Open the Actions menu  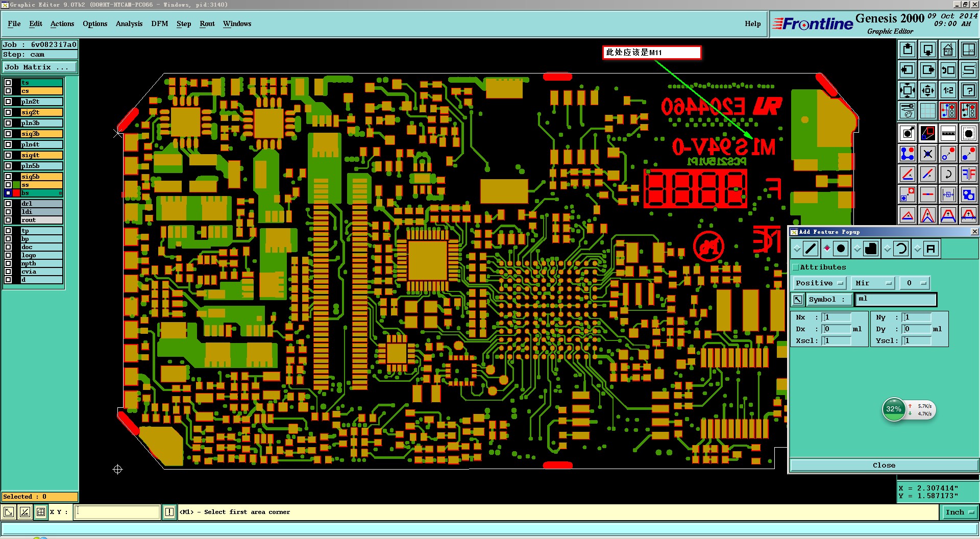[62, 24]
